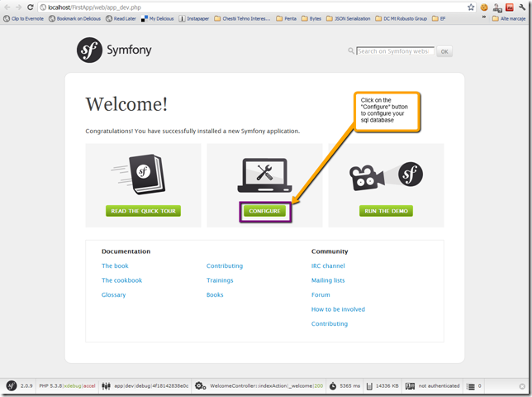Click the Run the Demo button

[386, 211]
